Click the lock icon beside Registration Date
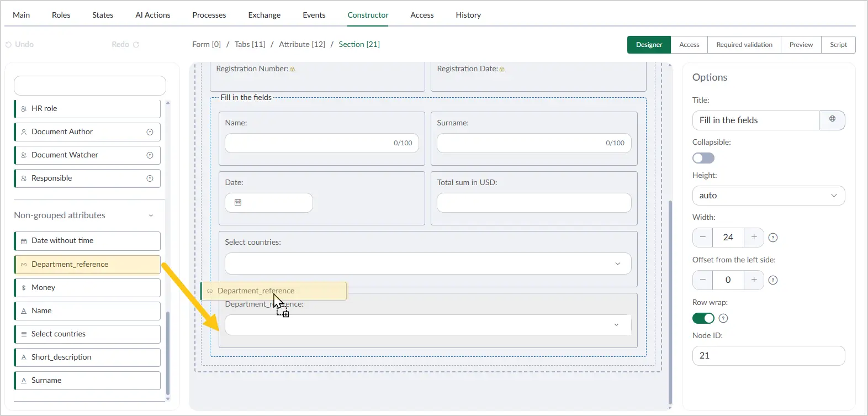868x416 pixels. (502, 69)
